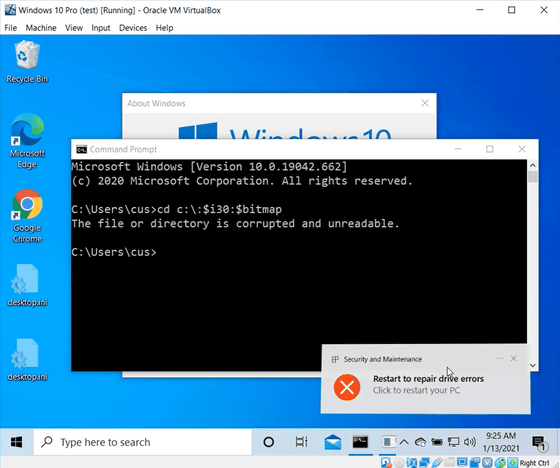Show hidden system tray icons

click(x=404, y=442)
